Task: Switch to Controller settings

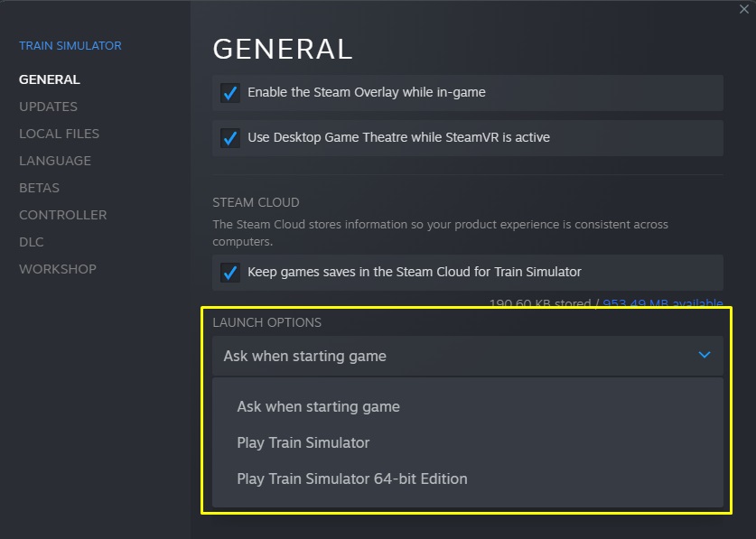Action: [x=62, y=215]
